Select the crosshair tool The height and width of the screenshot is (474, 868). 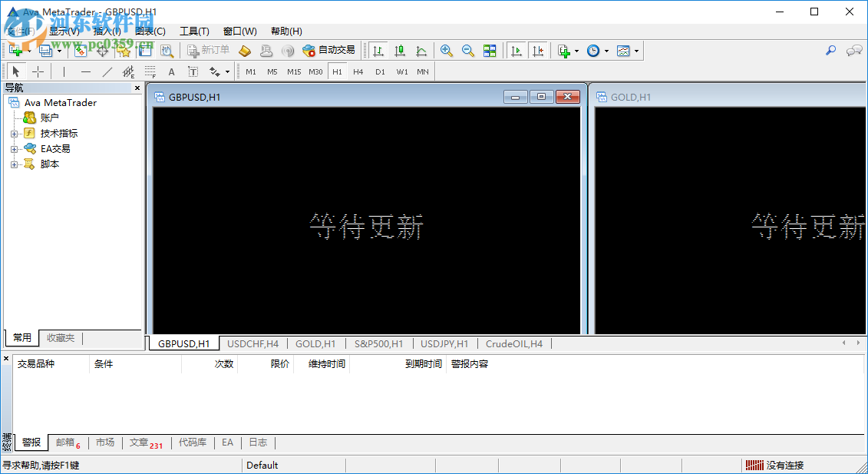[37, 71]
